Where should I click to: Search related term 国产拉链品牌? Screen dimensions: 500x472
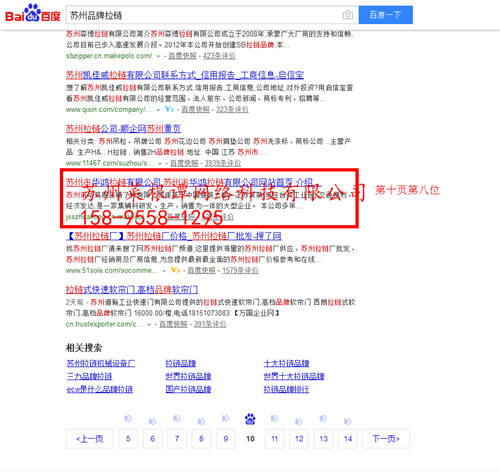[x=188, y=389]
